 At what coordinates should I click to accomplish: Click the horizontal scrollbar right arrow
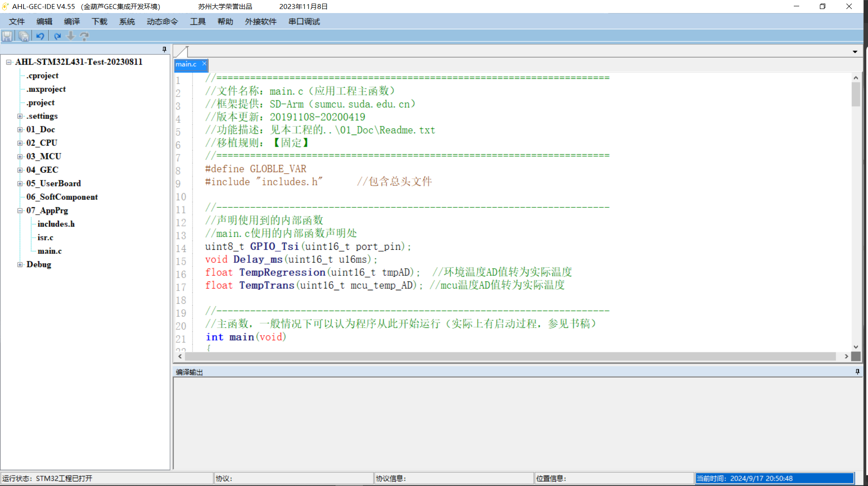[846, 356]
